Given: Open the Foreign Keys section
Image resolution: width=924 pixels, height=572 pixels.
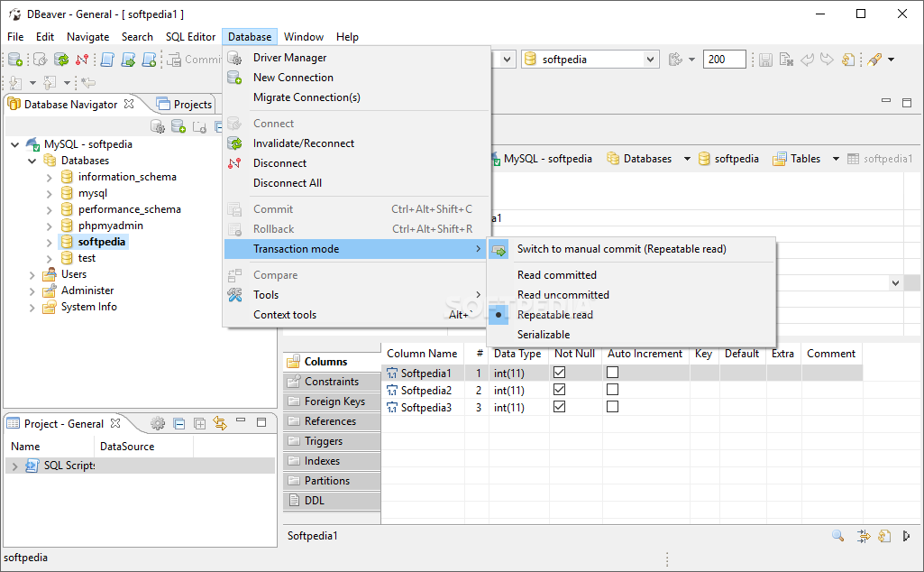Looking at the screenshot, I should coord(332,401).
